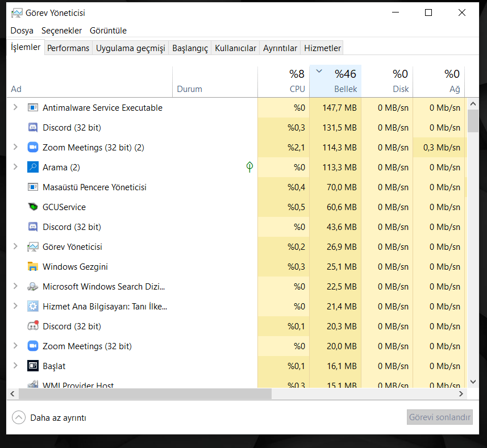This screenshot has height=448, width=487.
Task: Sort by the Durum column header
Action: 215,82
